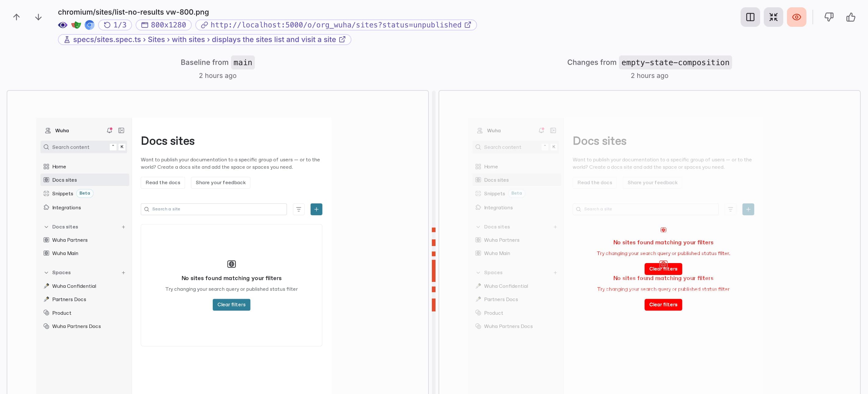Viewport: 868px width, 394px height.
Task: Select Home in changes sidebar
Action: pos(517,166)
